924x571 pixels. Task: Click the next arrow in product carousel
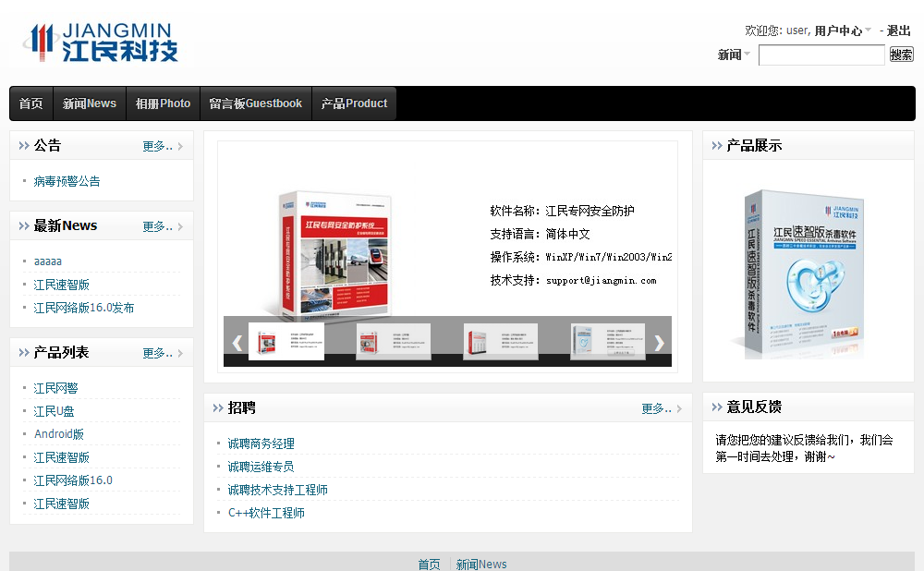(659, 343)
